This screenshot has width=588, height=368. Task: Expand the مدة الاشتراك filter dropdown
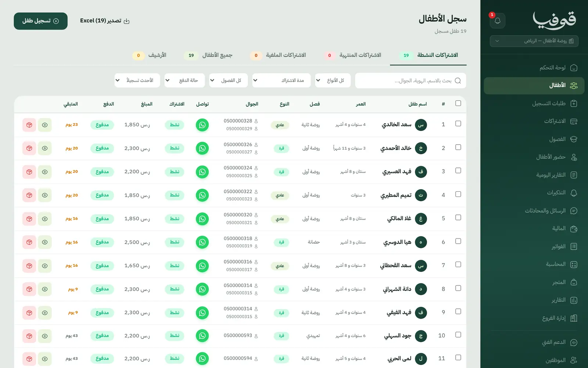point(282,81)
